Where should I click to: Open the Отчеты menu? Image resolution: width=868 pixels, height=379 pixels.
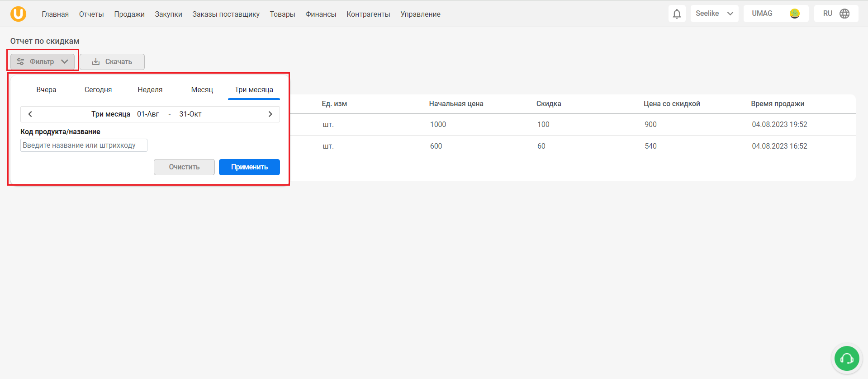(x=91, y=14)
